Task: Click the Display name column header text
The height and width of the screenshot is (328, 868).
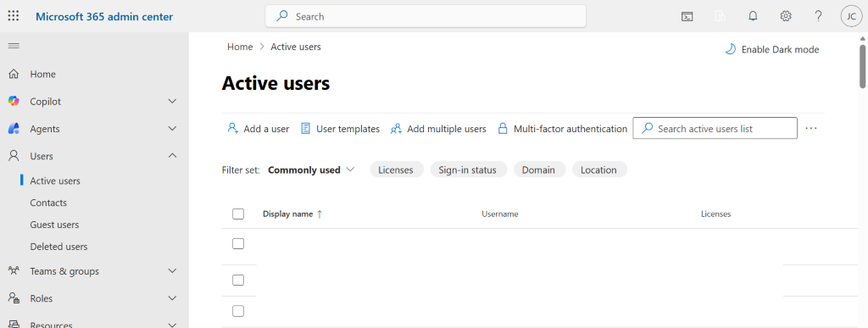Action: (288, 214)
